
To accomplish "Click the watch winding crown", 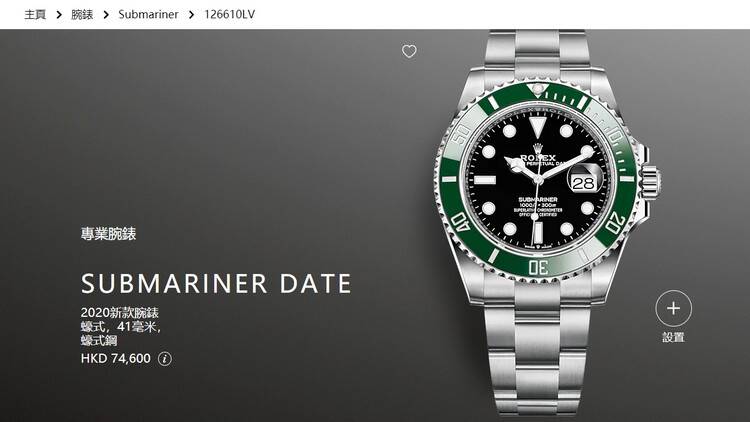I will pyautogui.click(x=651, y=181).
